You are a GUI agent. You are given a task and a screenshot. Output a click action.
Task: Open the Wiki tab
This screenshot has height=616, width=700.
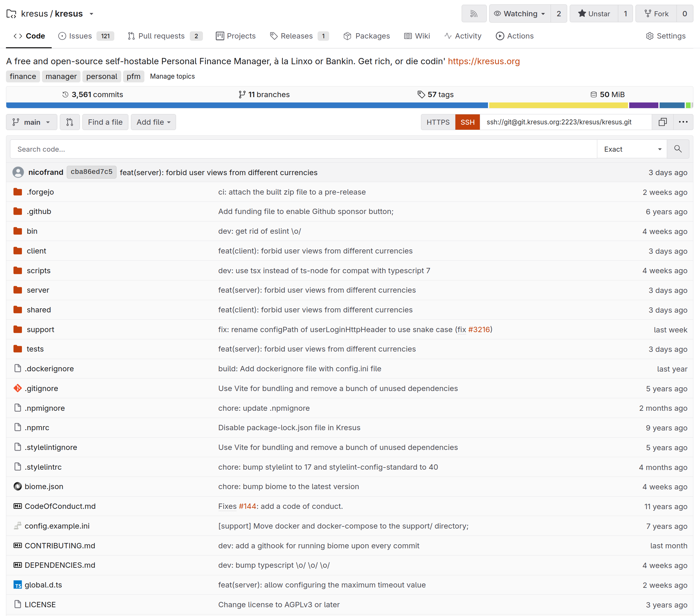(417, 36)
